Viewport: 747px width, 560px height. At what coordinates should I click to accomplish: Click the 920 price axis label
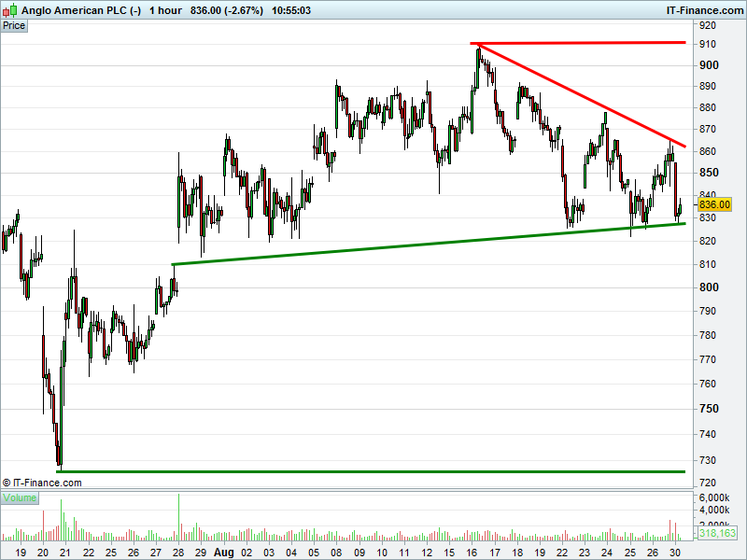(x=708, y=26)
